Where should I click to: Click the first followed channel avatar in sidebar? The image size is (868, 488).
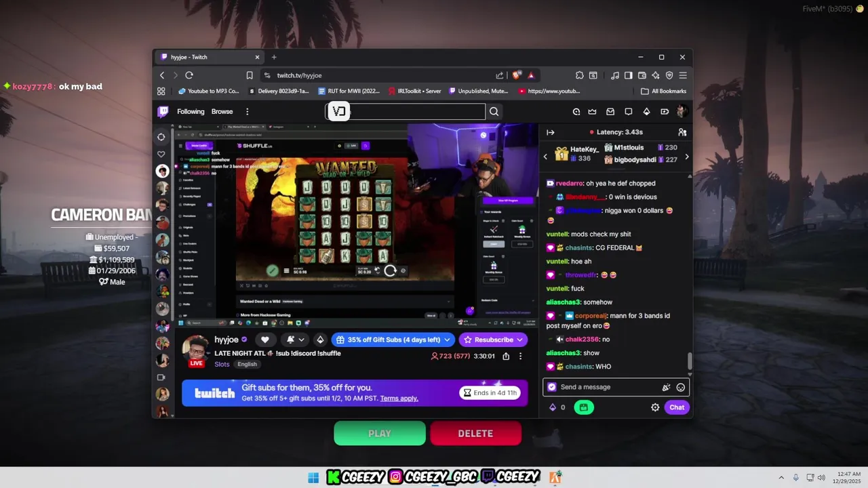(162, 171)
